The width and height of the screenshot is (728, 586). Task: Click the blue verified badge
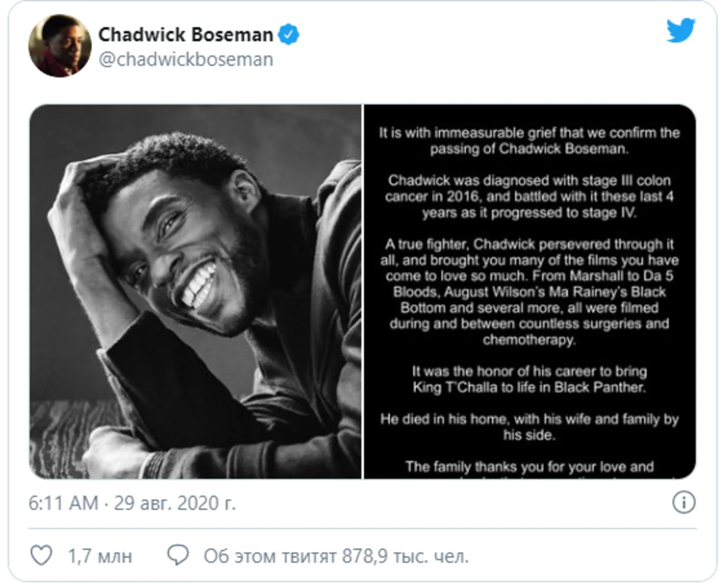pos(288,35)
